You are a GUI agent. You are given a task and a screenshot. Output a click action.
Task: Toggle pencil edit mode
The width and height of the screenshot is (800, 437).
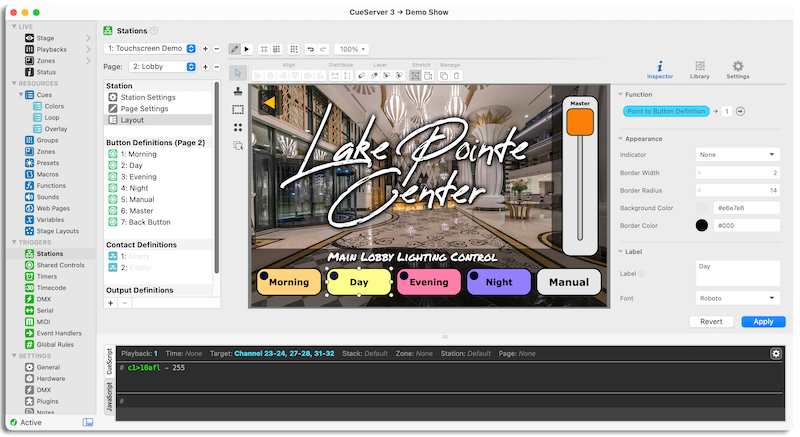click(234, 49)
